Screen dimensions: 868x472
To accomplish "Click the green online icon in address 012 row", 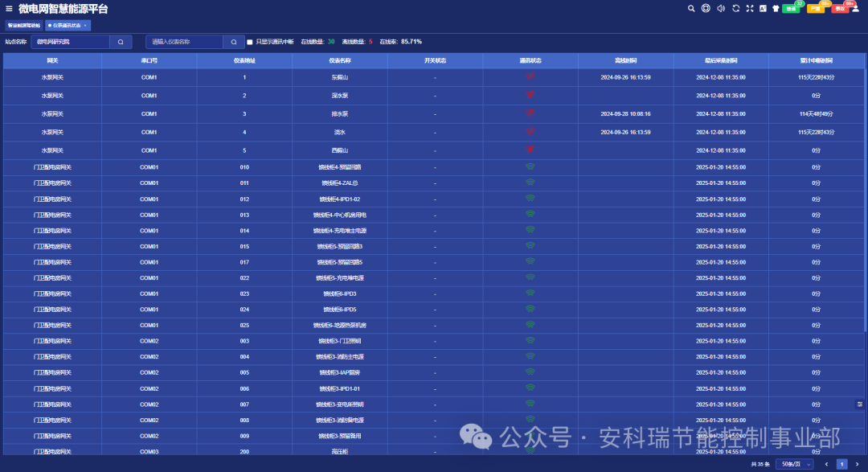I will click(x=530, y=199).
